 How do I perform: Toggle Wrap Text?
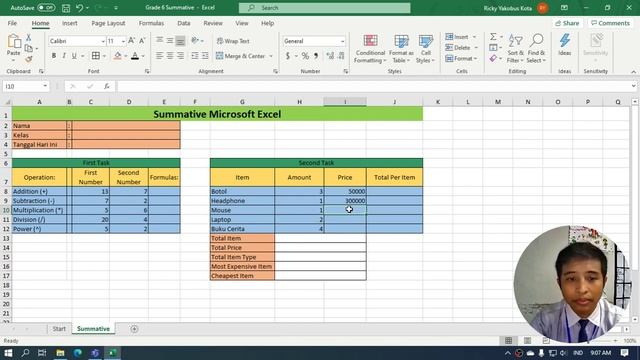tap(233, 41)
